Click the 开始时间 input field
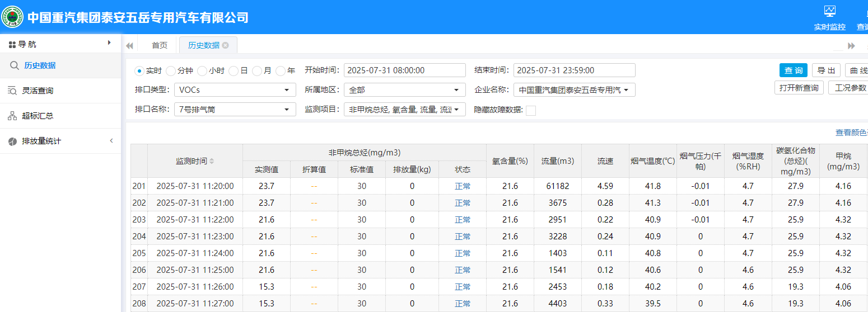Image resolution: width=868 pixels, height=312 pixels. tap(404, 70)
